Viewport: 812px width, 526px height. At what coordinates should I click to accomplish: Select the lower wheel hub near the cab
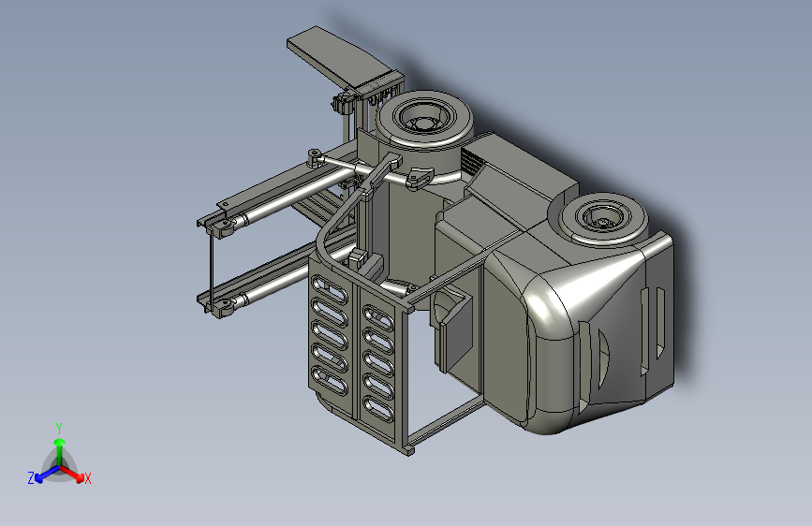[603, 221]
